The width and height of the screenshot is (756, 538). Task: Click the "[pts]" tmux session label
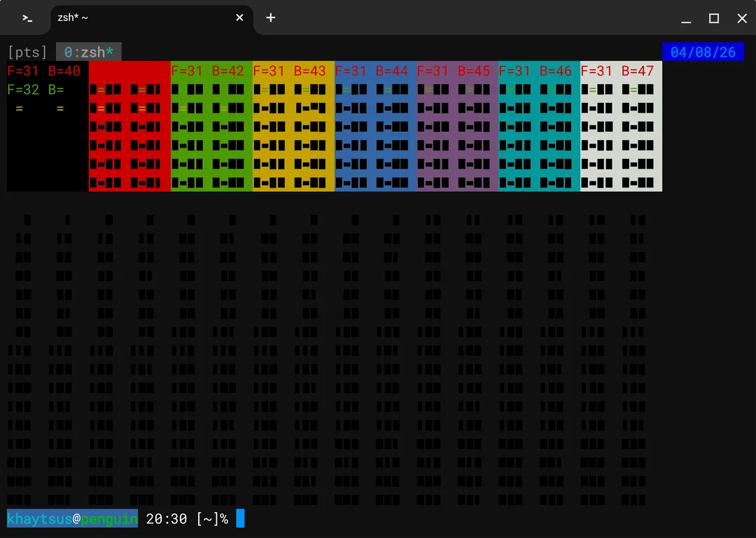tap(27, 52)
